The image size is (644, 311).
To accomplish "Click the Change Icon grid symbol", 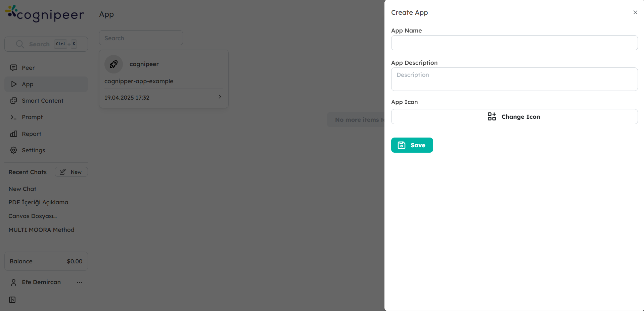I will [491, 116].
